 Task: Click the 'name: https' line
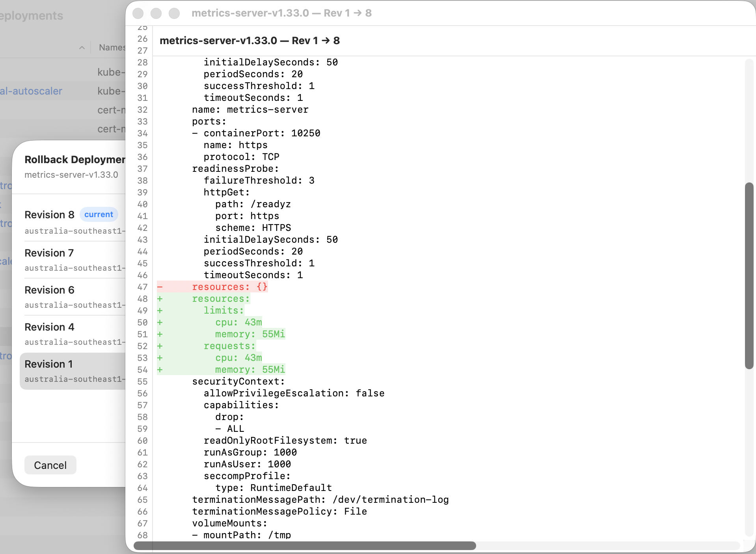[x=235, y=145]
